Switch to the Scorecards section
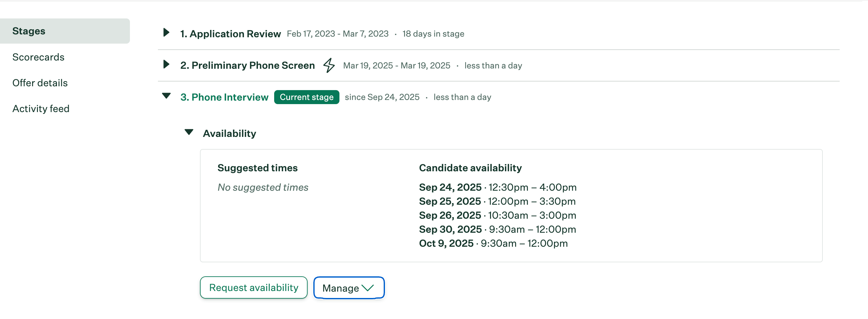Image resolution: width=868 pixels, height=319 pixels. (x=39, y=57)
